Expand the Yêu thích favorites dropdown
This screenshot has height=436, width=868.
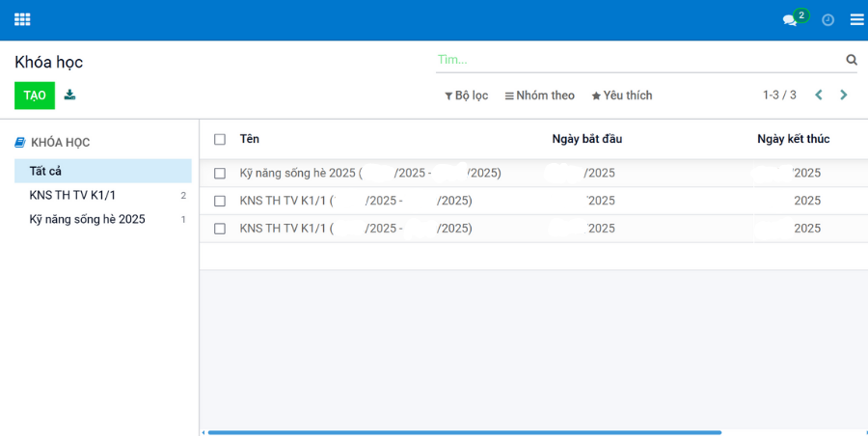(x=621, y=95)
